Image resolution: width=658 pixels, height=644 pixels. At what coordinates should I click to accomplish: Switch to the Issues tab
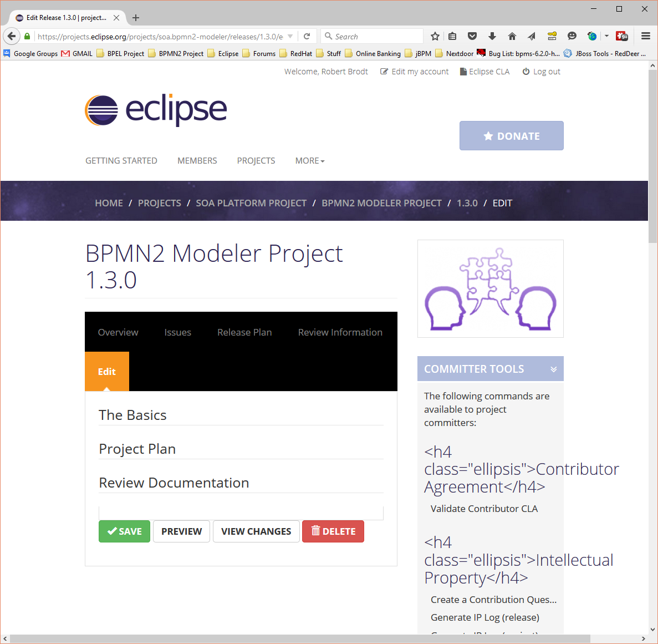click(177, 332)
